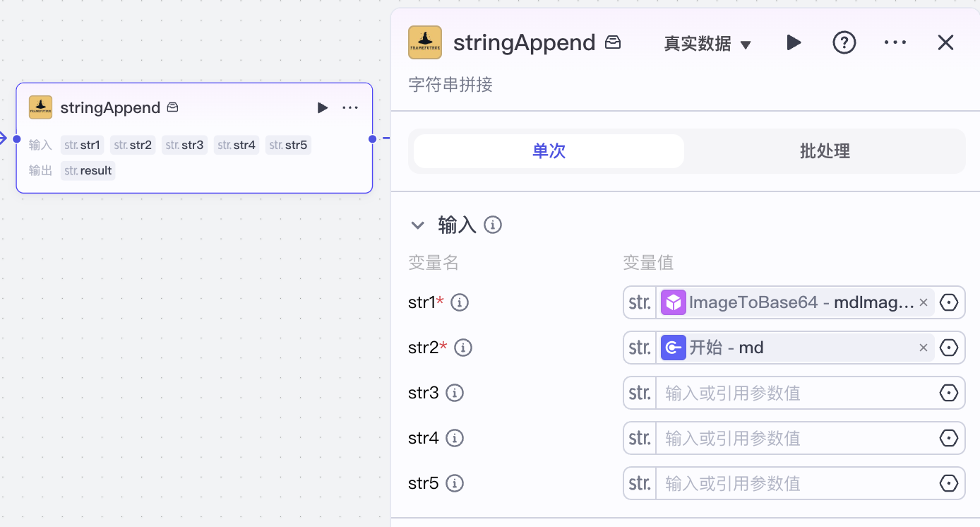Open the more options menu in the panel
Viewport: 980px width, 527px height.
coord(895,42)
